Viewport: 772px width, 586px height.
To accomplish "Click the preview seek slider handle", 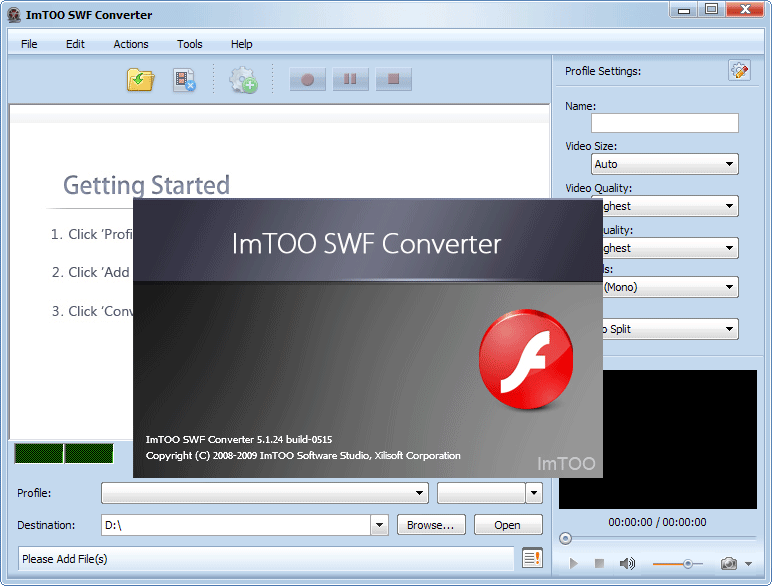I will [565, 538].
